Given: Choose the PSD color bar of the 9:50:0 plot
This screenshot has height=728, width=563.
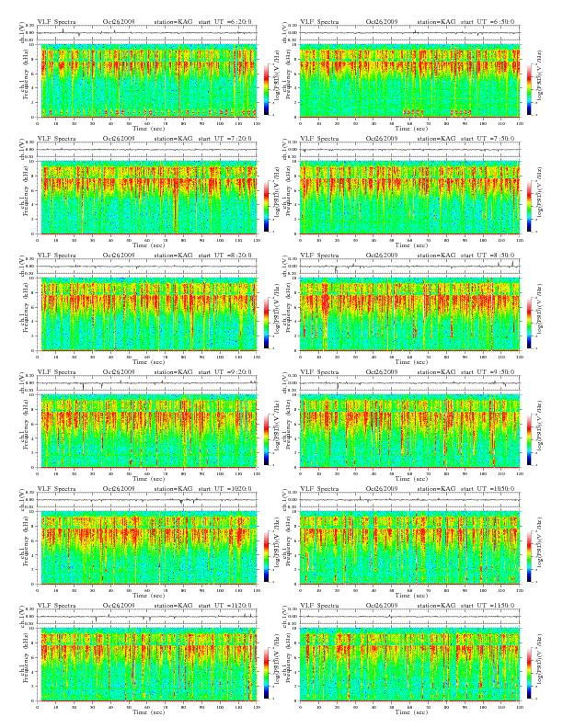Looking at the screenshot, I should pos(529,439).
